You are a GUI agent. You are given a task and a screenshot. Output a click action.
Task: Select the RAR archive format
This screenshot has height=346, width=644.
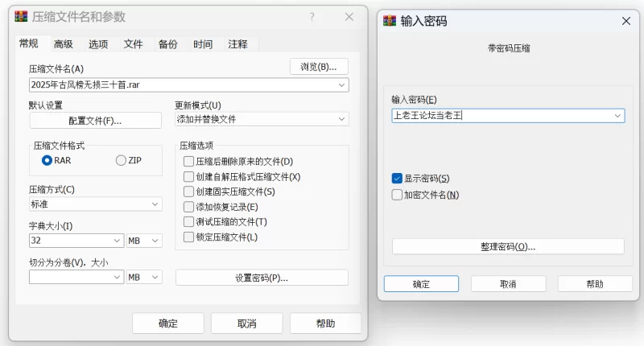coord(47,160)
